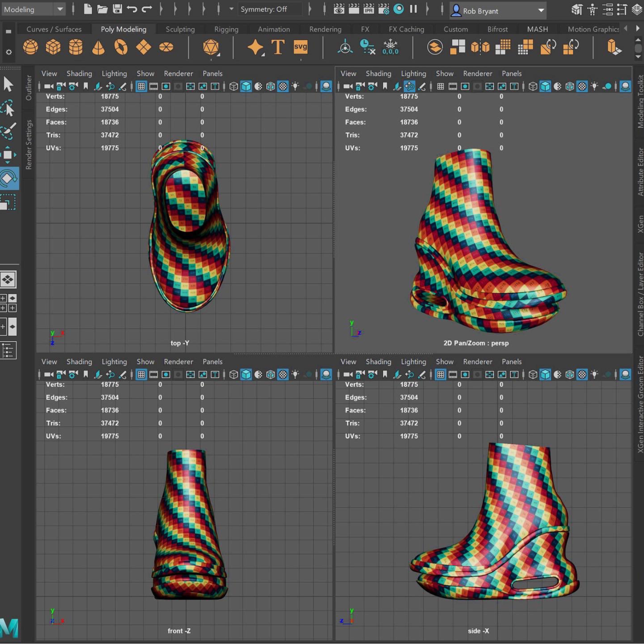
Task: Click the polygon Type (T) tool icon
Action: pyautogui.click(x=278, y=47)
